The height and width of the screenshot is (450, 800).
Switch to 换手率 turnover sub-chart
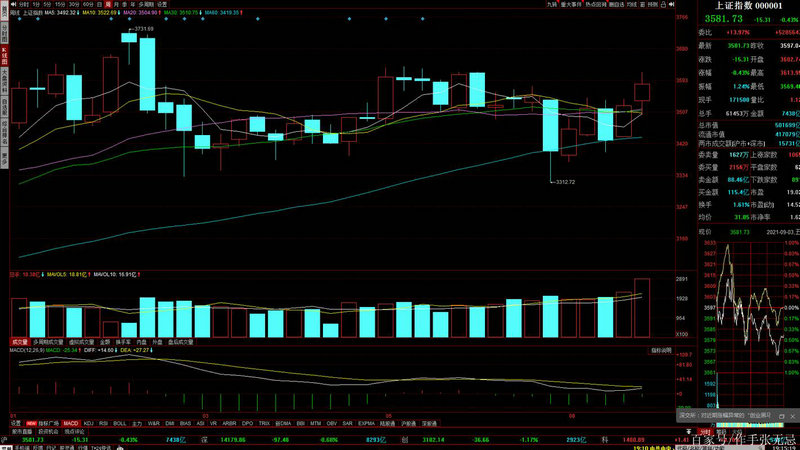click(123, 341)
